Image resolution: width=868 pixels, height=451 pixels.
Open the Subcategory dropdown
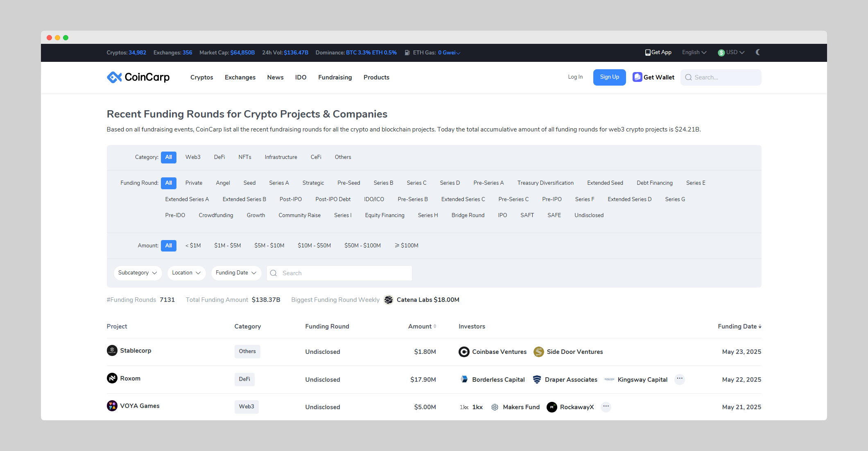(x=138, y=273)
